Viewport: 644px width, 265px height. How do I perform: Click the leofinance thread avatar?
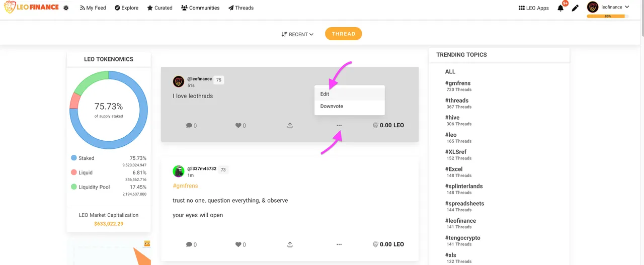178,81
